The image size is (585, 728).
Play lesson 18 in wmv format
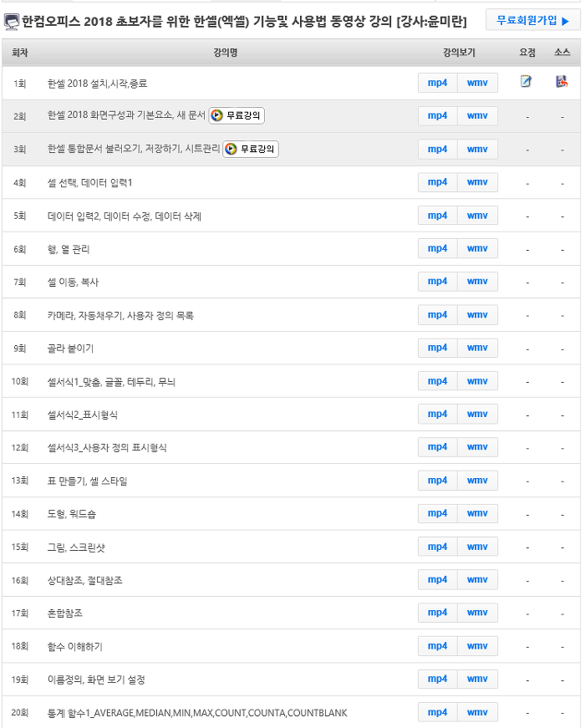477,646
